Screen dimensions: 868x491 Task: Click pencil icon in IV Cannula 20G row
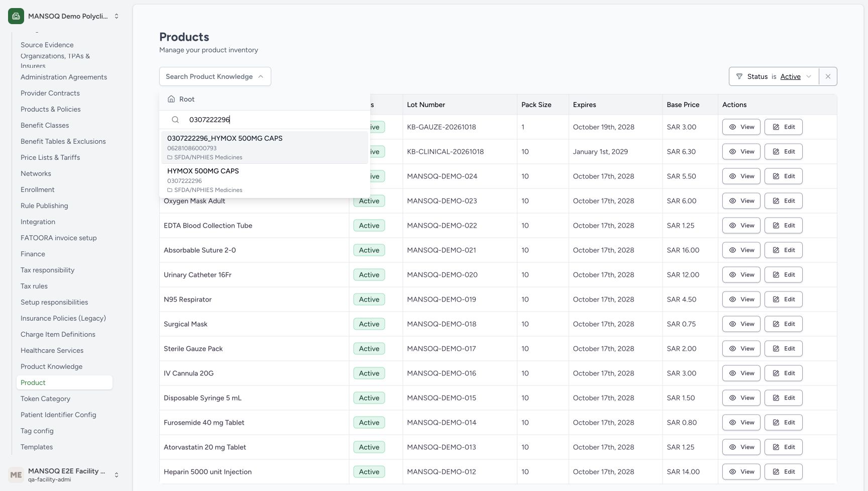(x=776, y=373)
